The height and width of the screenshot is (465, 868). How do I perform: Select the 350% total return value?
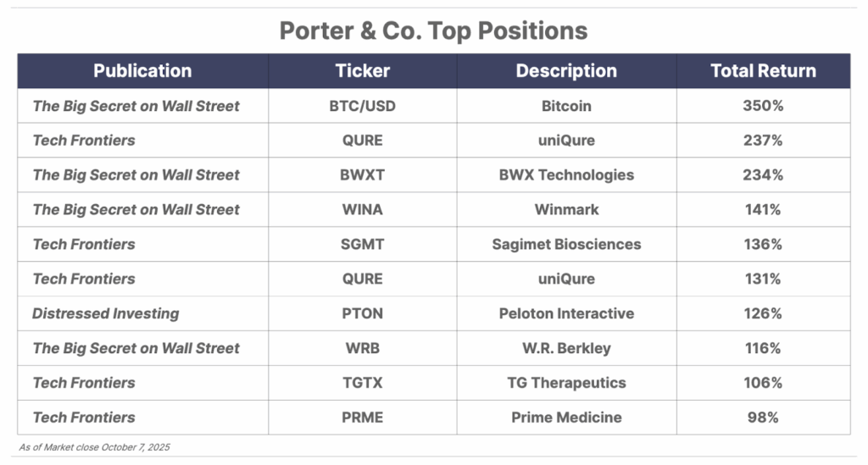click(763, 106)
